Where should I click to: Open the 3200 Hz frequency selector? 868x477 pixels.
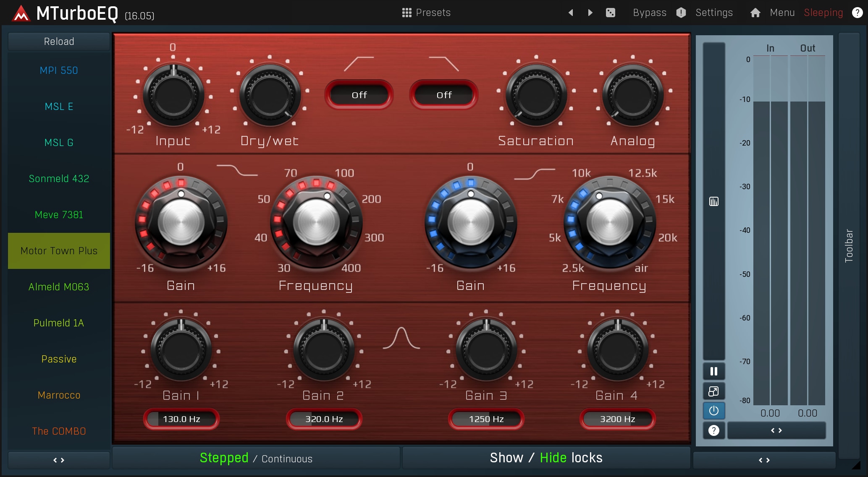pyautogui.click(x=617, y=419)
